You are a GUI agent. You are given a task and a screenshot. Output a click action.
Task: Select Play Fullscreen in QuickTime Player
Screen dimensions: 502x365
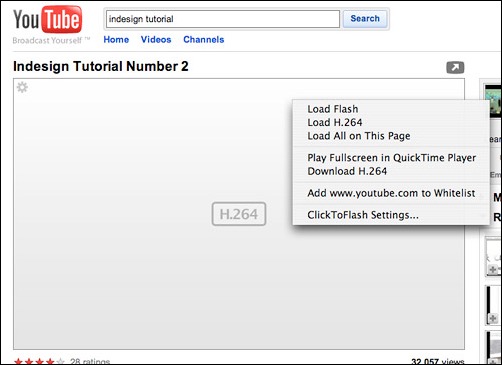coord(391,158)
